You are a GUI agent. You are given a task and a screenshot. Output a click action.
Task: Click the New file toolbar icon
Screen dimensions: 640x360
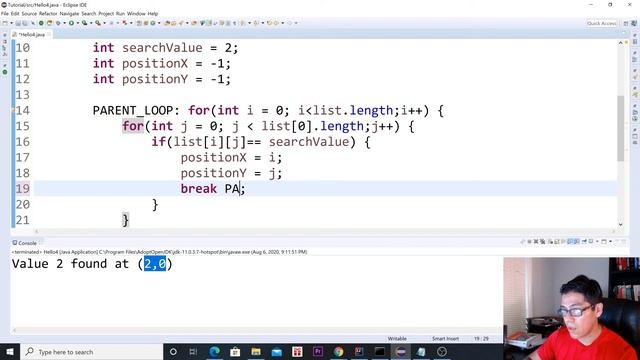coord(4,23)
